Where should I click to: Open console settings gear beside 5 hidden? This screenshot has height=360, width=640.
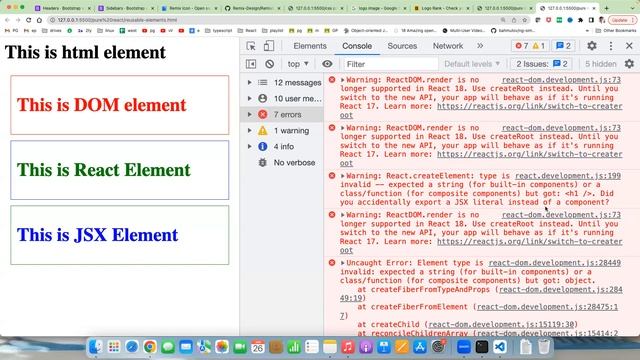(x=629, y=64)
